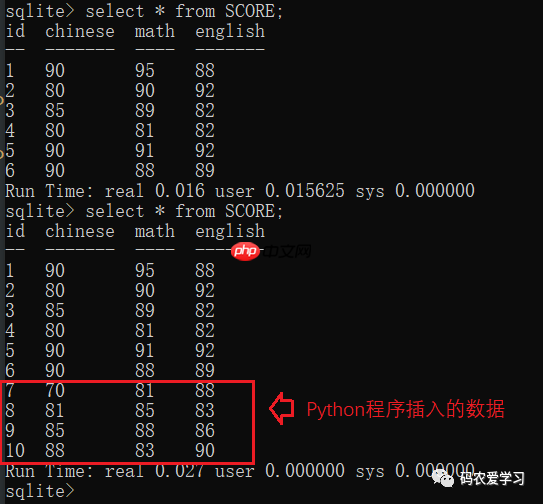
Task: Select chinese score 85 in row 9
Action: (x=55, y=431)
